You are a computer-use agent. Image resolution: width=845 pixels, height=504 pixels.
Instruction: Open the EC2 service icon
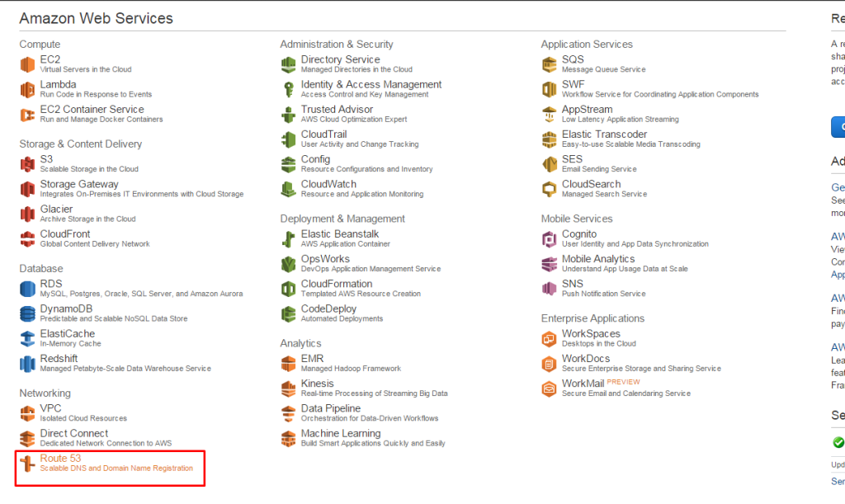click(x=27, y=64)
